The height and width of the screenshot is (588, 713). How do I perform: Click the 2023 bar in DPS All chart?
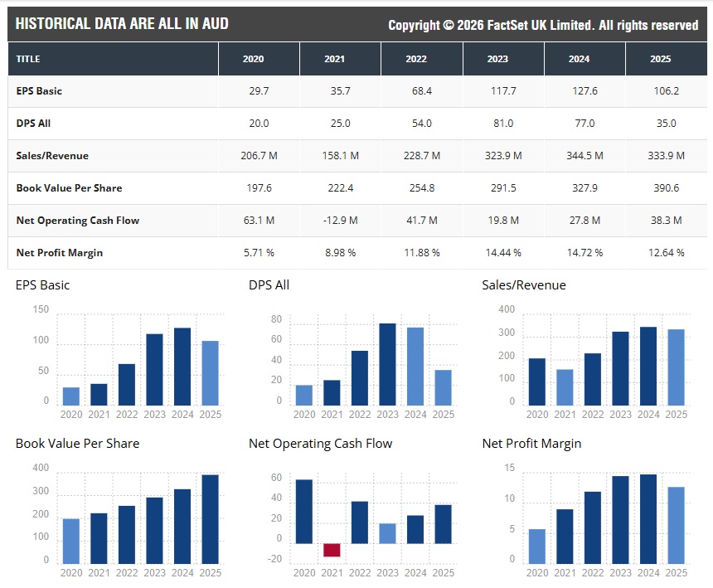click(x=388, y=364)
